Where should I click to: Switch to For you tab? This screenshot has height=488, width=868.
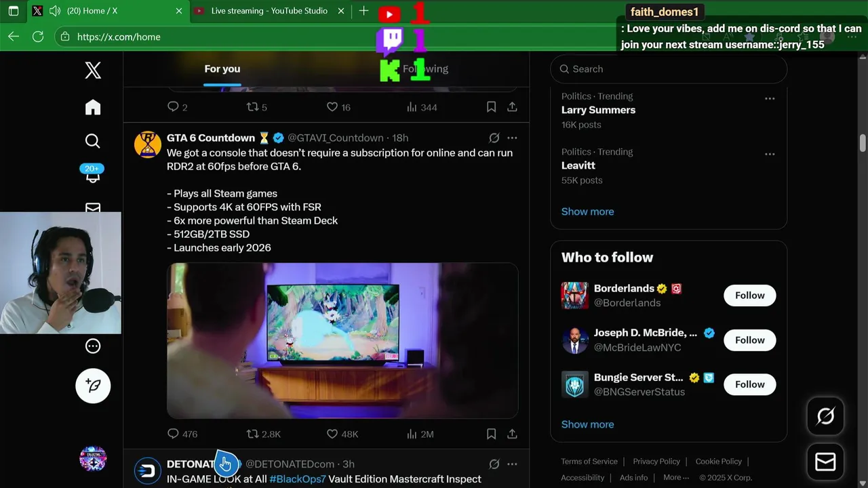click(222, 68)
